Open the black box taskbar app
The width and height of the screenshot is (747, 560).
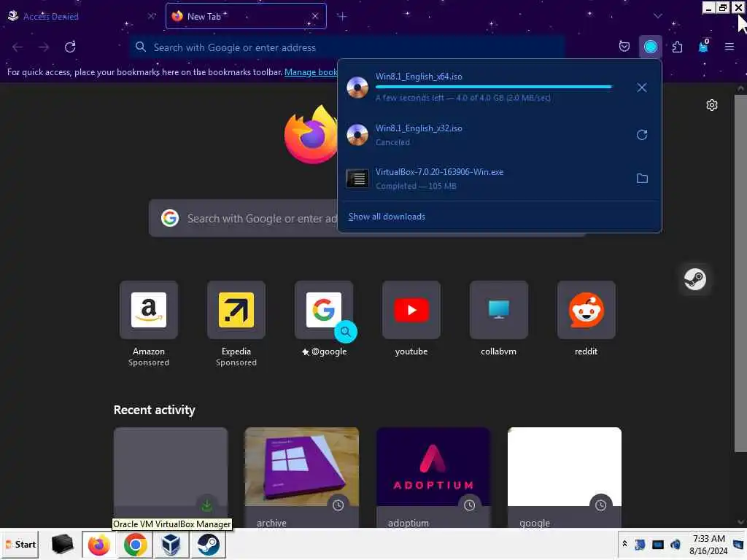[62, 544]
